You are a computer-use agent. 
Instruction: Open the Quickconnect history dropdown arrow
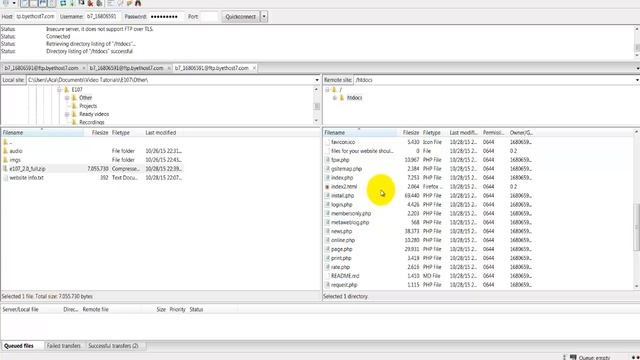264,17
